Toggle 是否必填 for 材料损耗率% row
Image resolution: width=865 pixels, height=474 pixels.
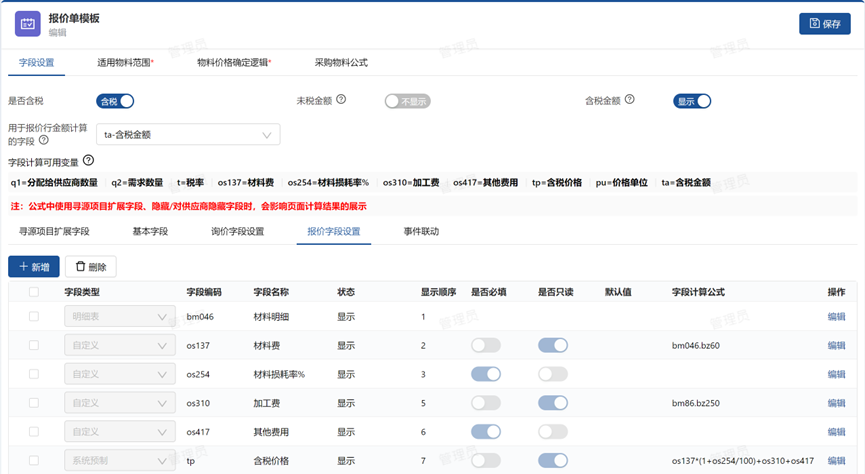[486, 374]
